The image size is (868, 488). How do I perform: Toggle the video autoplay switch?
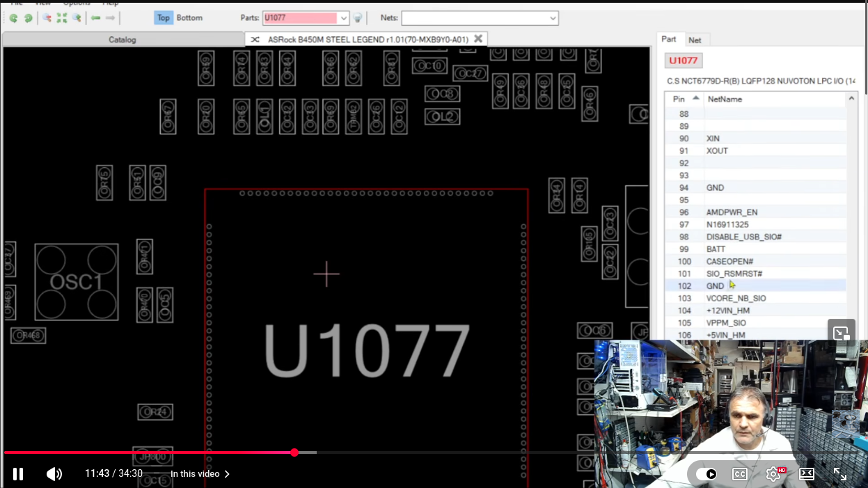[707, 474]
